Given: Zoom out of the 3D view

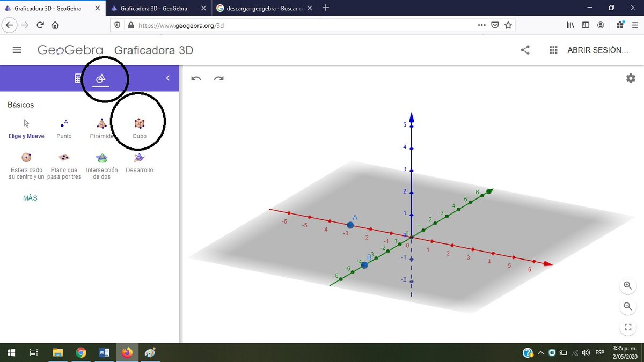Looking at the screenshot, I should (628, 306).
